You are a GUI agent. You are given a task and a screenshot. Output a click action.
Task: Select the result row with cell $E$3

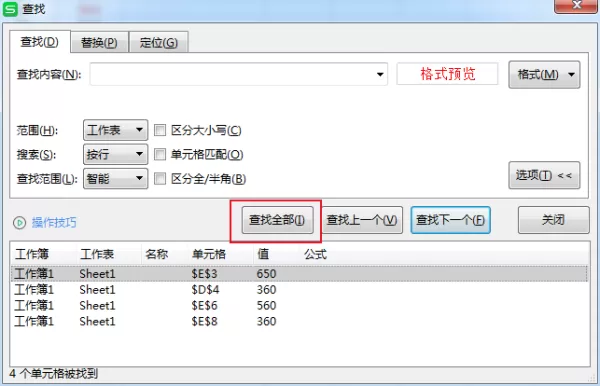[x=300, y=274]
